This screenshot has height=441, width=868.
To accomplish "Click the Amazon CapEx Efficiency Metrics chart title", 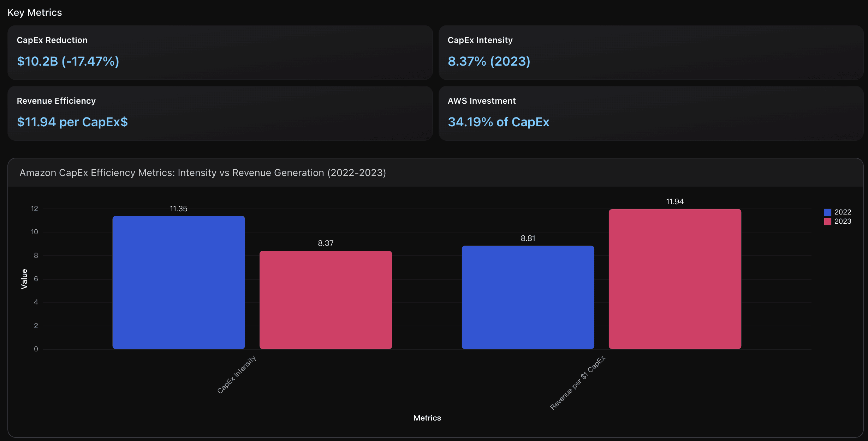I will coord(203,173).
